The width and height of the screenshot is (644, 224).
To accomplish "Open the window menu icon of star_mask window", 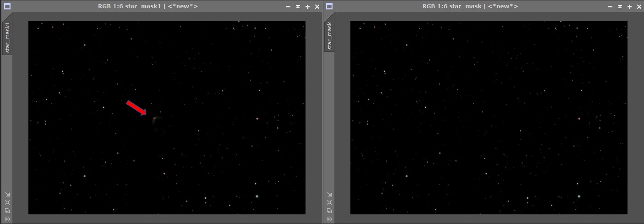I will coord(329,6).
